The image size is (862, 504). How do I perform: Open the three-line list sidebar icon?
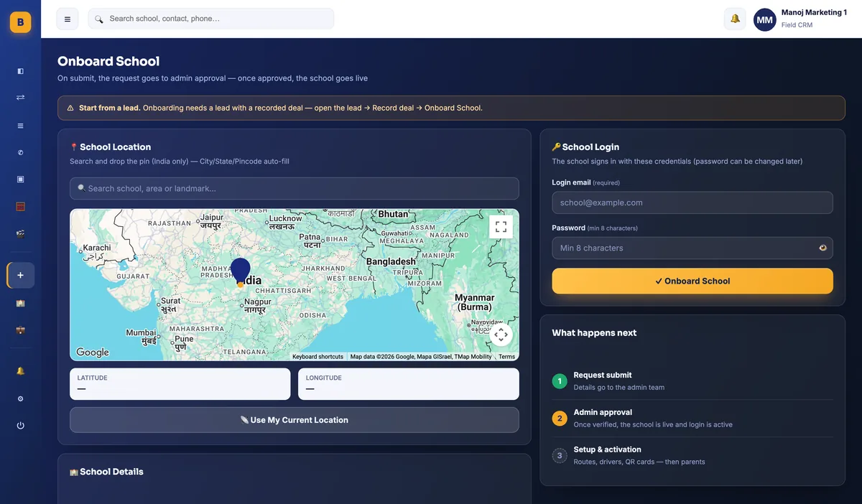coord(20,126)
